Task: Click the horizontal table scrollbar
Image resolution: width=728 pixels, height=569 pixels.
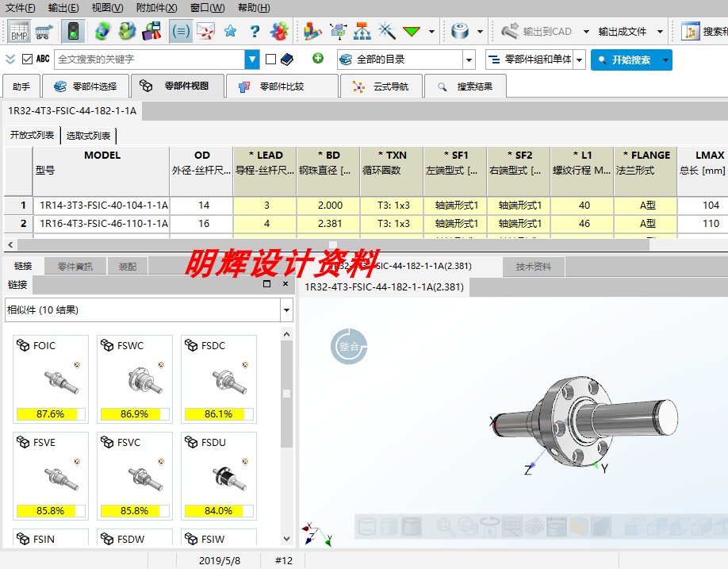Action: 333,244
